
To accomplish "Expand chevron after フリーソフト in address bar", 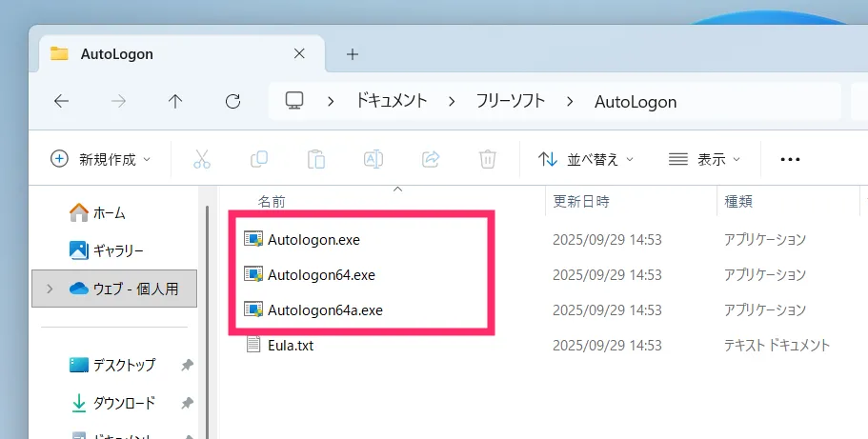I will (x=570, y=102).
